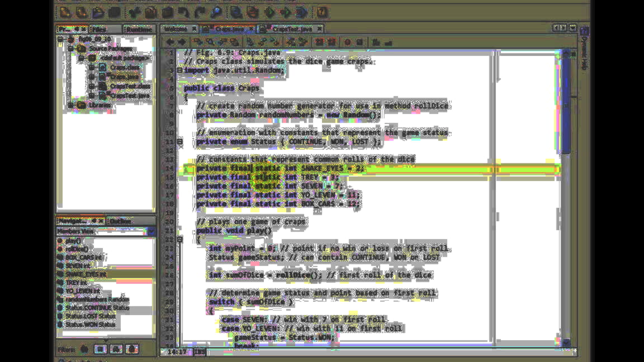
Task: Click the Build Main Project icon
Action: pyautogui.click(x=236, y=12)
